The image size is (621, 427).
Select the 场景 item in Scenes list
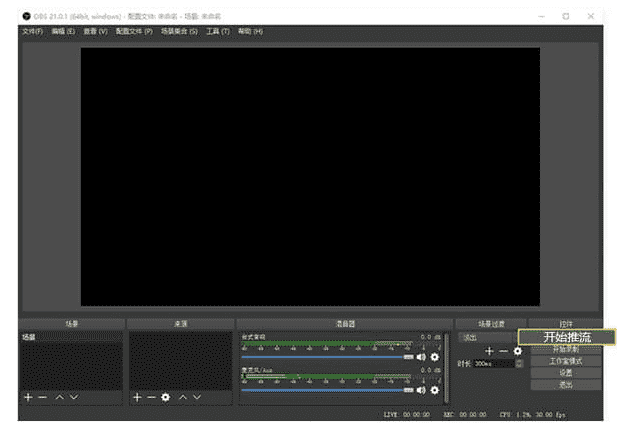[x=72, y=337]
